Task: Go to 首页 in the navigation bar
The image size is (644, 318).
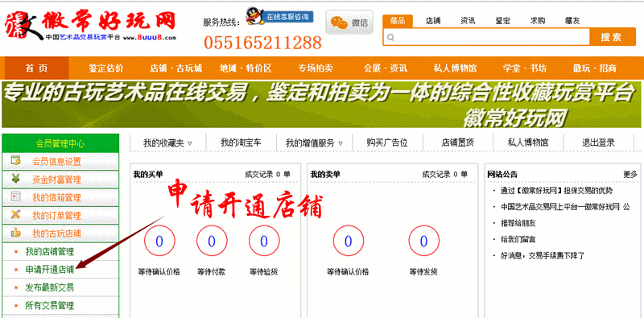Action: coord(36,68)
